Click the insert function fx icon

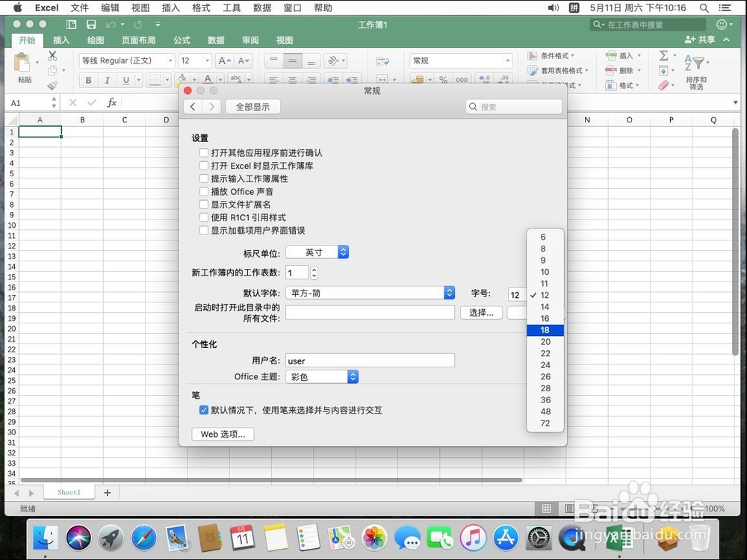tap(111, 102)
